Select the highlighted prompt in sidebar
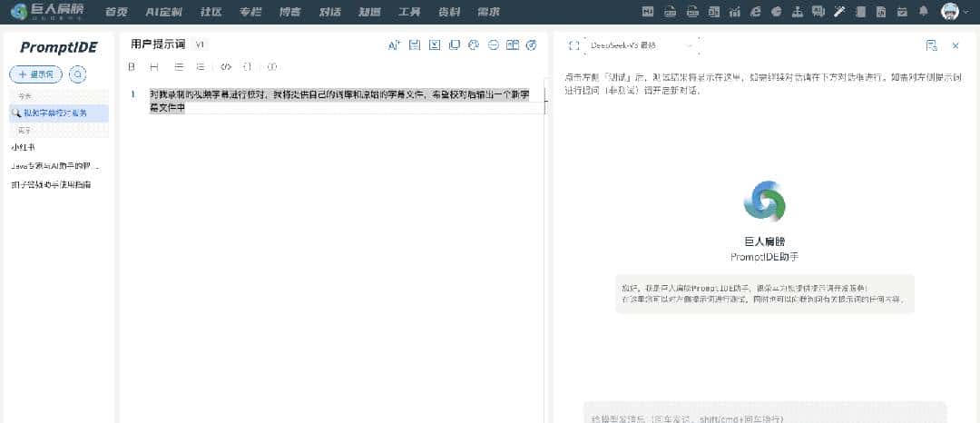 coord(59,113)
